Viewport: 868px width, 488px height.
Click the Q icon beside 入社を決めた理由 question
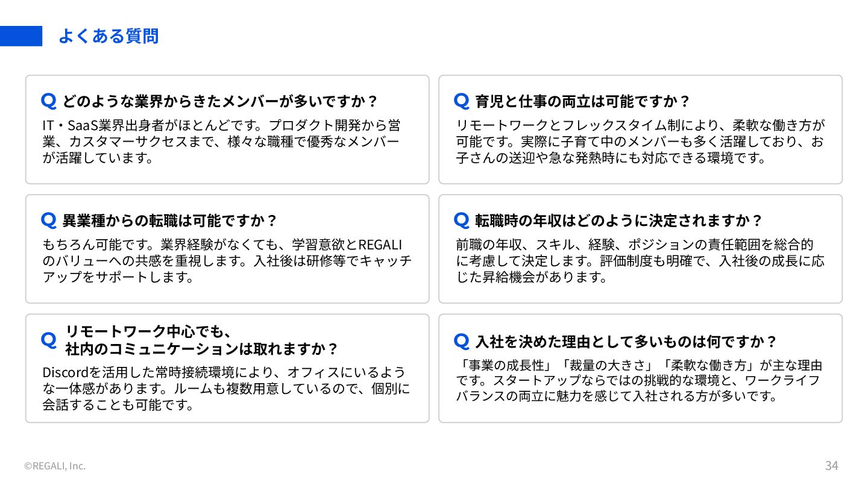462,341
